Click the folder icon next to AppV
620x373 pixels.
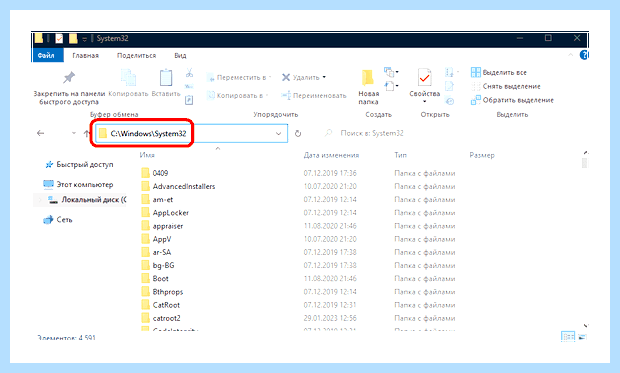146,239
